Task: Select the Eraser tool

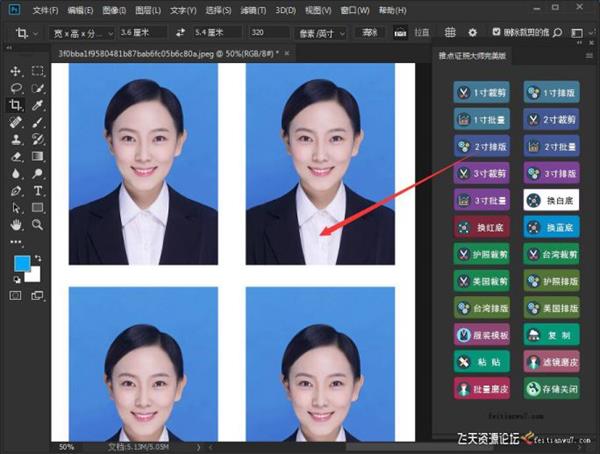Action: [15, 155]
